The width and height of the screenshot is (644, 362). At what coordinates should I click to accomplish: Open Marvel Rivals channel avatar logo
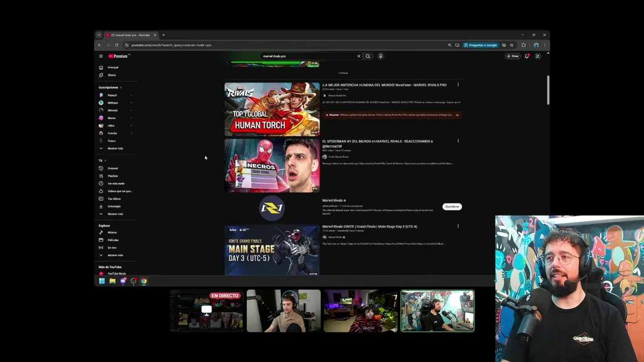click(x=272, y=207)
